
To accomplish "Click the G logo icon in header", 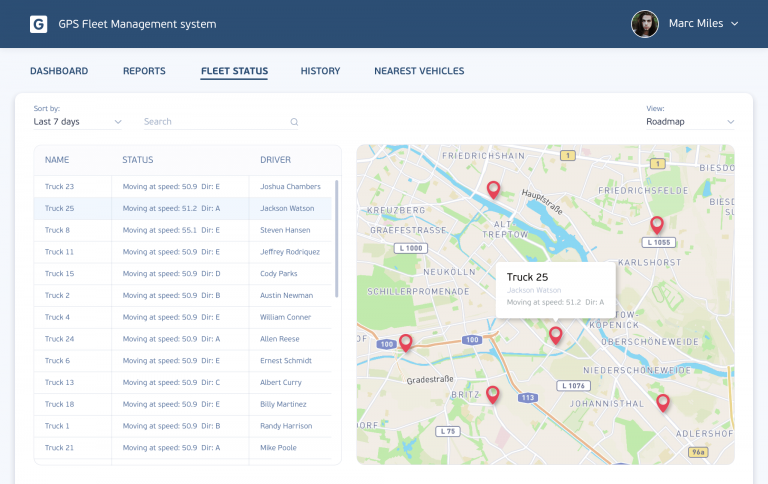I will pos(39,24).
